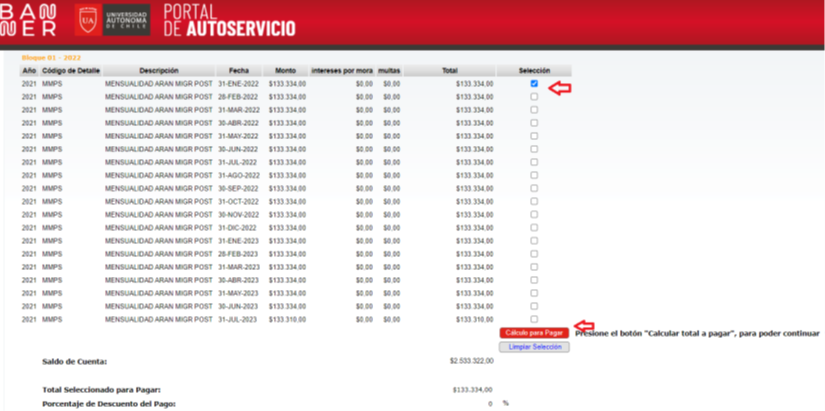Click the Portal de Autoservicio title
Screen dimensions: 825x411
229,20
